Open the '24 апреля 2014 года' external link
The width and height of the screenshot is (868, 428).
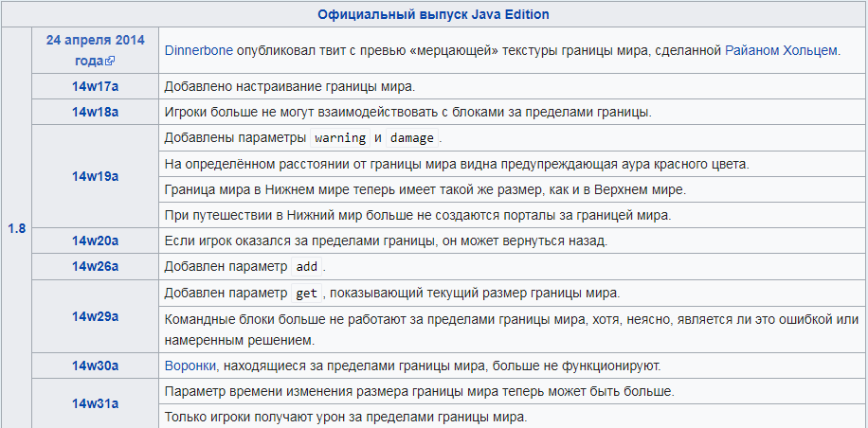95,50
